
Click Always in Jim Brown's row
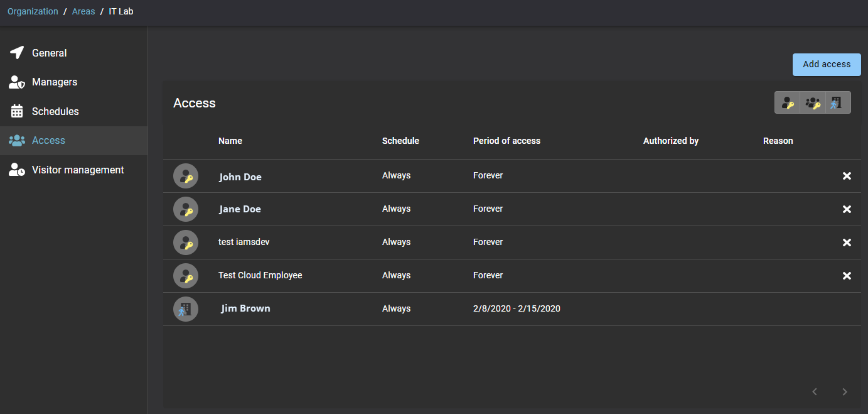point(397,308)
